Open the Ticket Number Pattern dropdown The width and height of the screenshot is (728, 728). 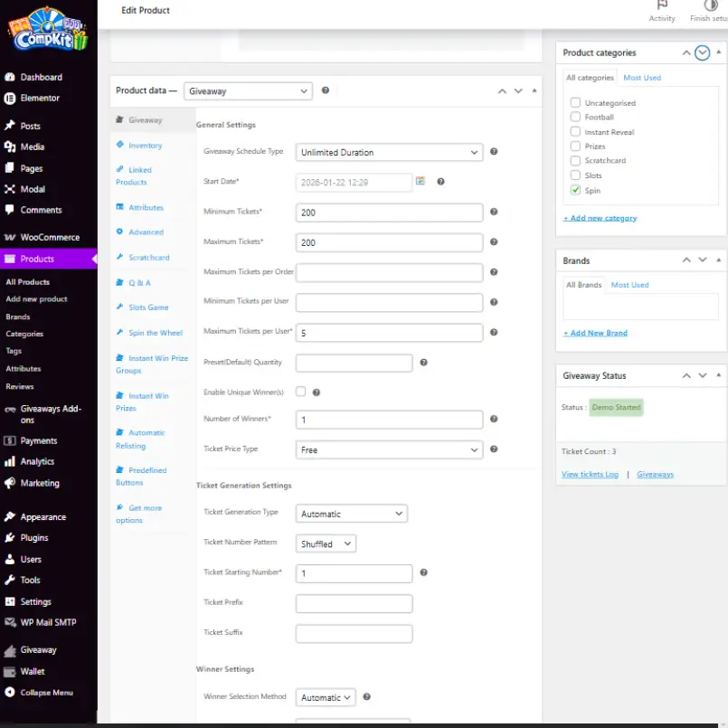point(326,544)
